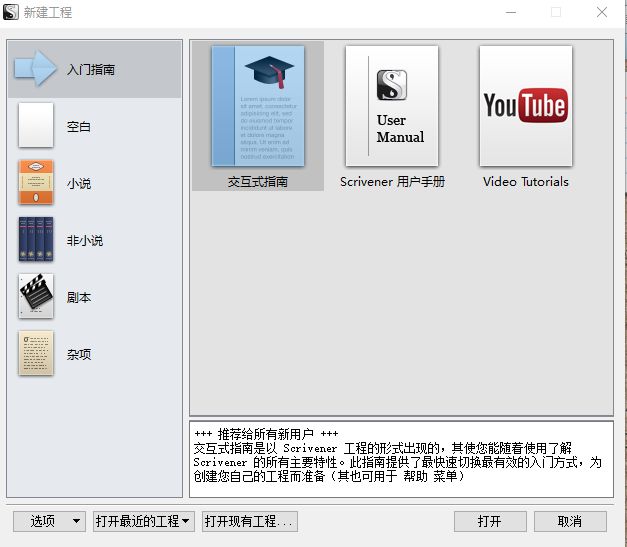
Task: Click the blank page icon for 空白
Action: 36,125
